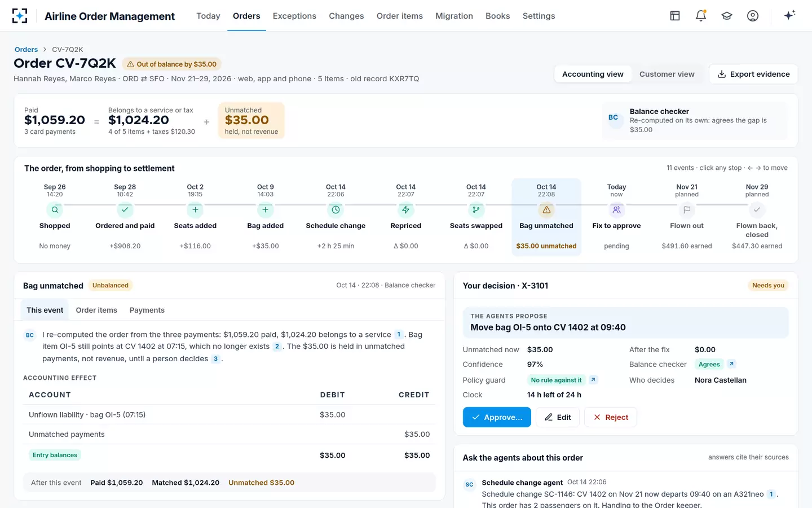Follow the Orders breadcrumb link
This screenshot has width=812, height=508.
pos(26,49)
